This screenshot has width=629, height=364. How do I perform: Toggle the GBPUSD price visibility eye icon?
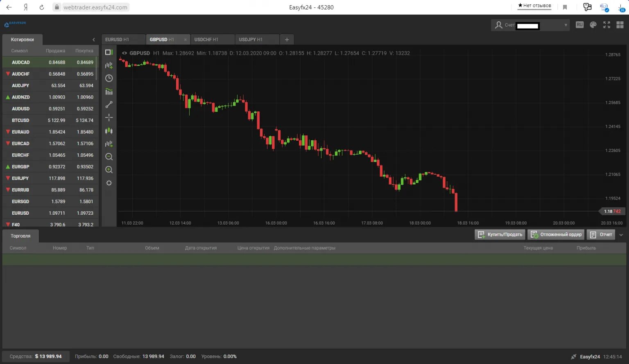pos(124,53)
